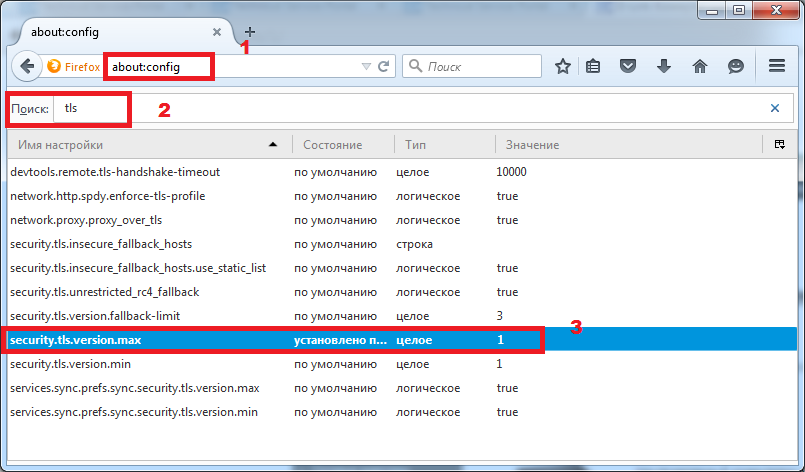
Task: Clear the tls search filter
Action: point(775,108)
